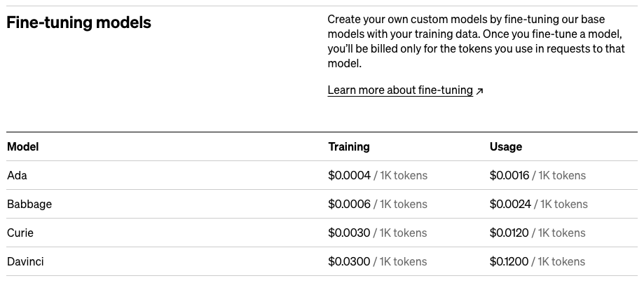This screenshot has width=644, height=283.
Task: Click Curie usage price $0.0120
Action: (509, 233)
